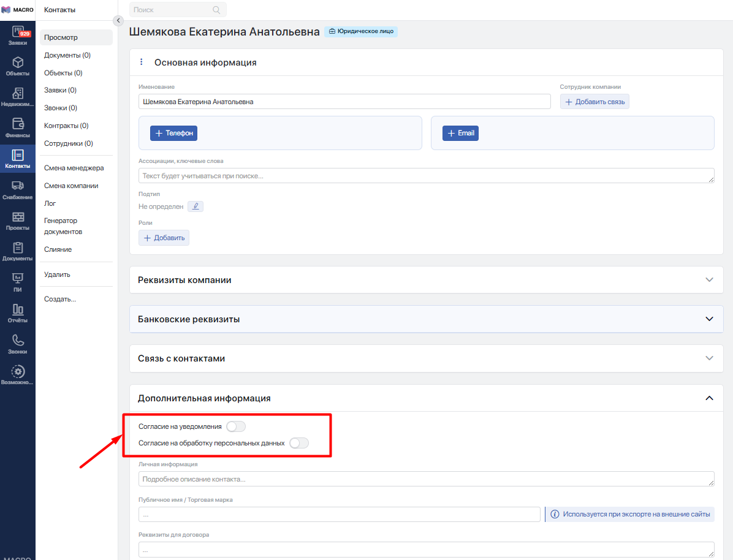
Task: Collapse Дополнительная информация section
Action: 709,398
